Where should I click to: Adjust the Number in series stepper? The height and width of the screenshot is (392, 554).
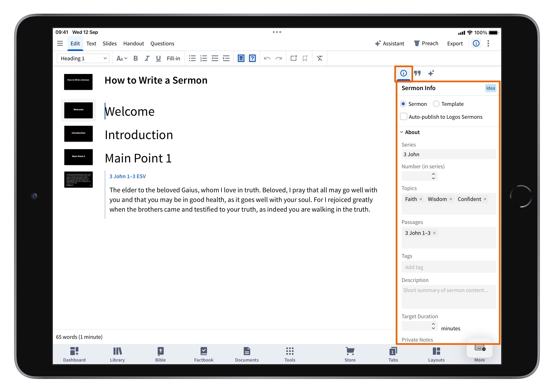point(433,176)
